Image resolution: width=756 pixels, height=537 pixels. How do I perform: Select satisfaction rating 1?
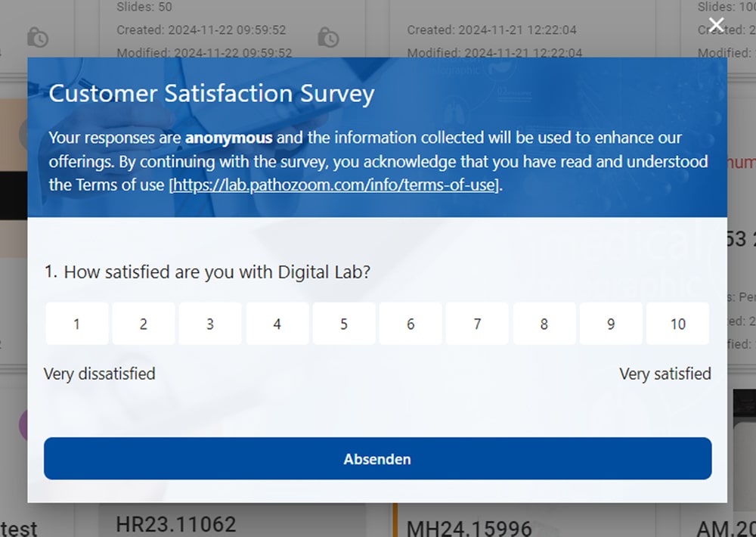(77, 324)
